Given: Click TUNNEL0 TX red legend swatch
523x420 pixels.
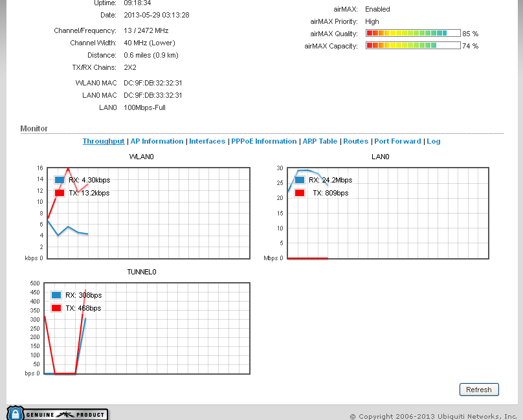Looking at the screenshot, I should pyautogui.click(x=56, y=308).
